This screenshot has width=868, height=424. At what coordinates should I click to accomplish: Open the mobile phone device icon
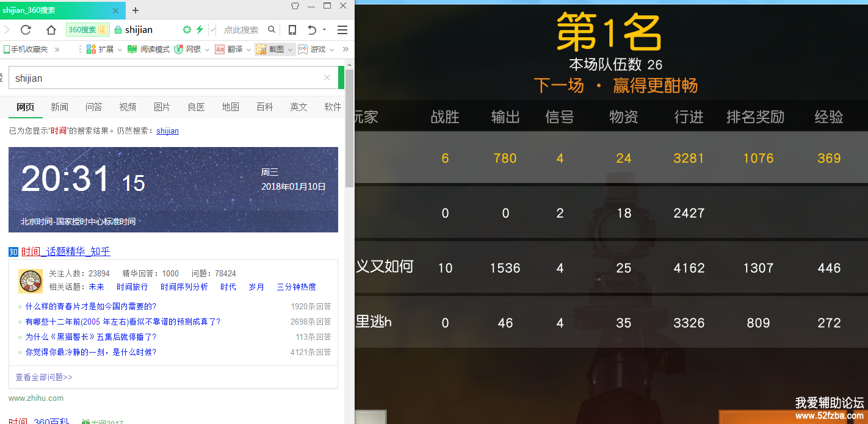click(x=292, y=29)
